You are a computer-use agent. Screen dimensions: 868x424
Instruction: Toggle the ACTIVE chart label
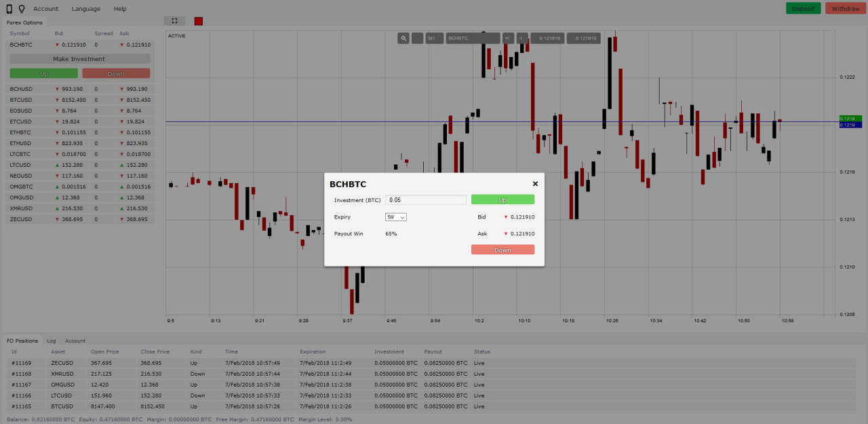[x=176, y=35]
